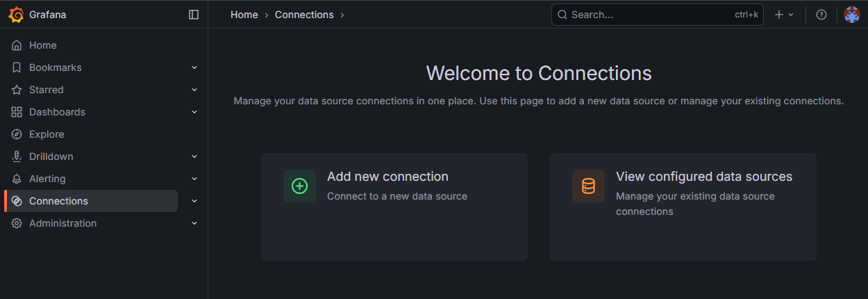The height and width of the screenshot is (299, 868).
Task: Click View configured data sources card title
Action: click(x=704, y=177)
